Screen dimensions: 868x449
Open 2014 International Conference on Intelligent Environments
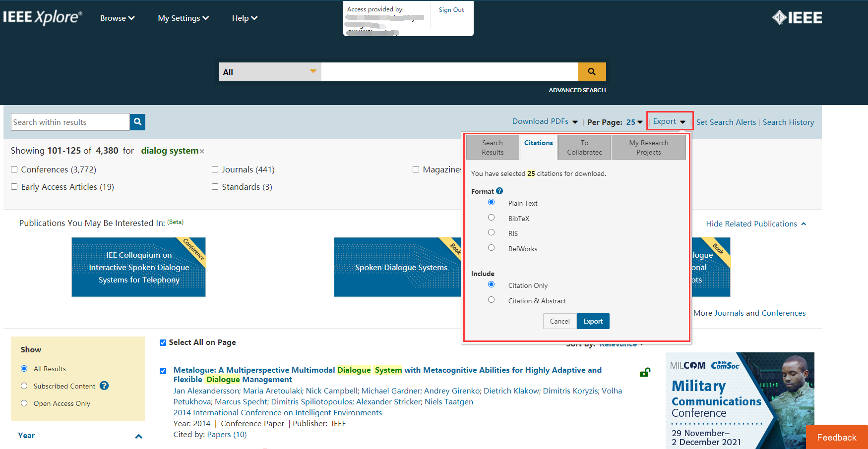coord(278,412)
